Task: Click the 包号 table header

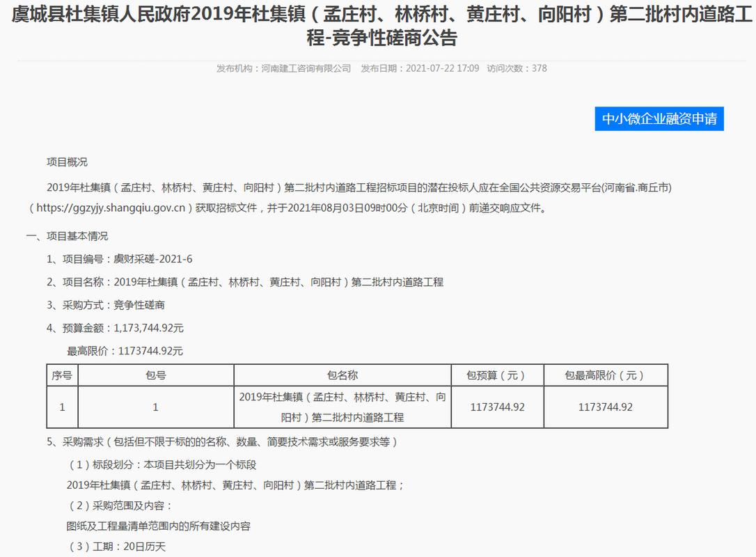Action: 156,375
